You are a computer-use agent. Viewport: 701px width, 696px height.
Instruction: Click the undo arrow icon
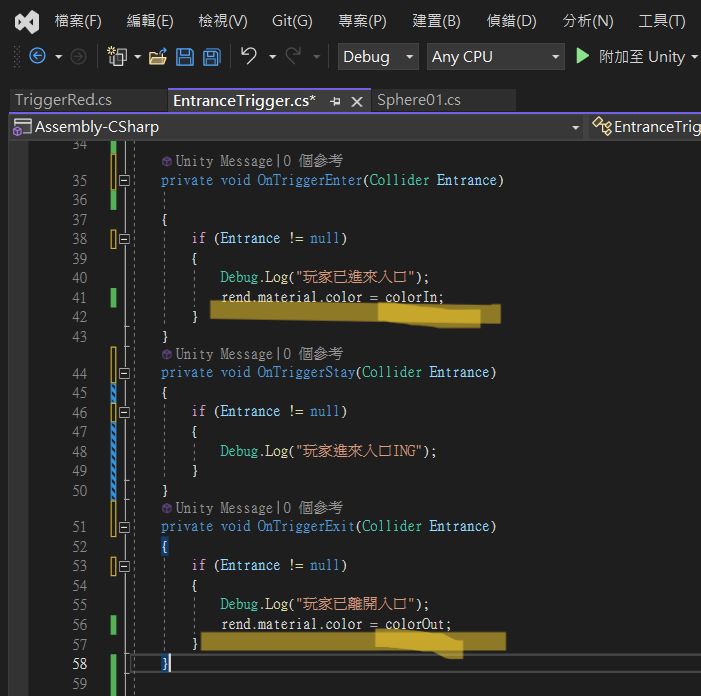click(x=249, y=57)
